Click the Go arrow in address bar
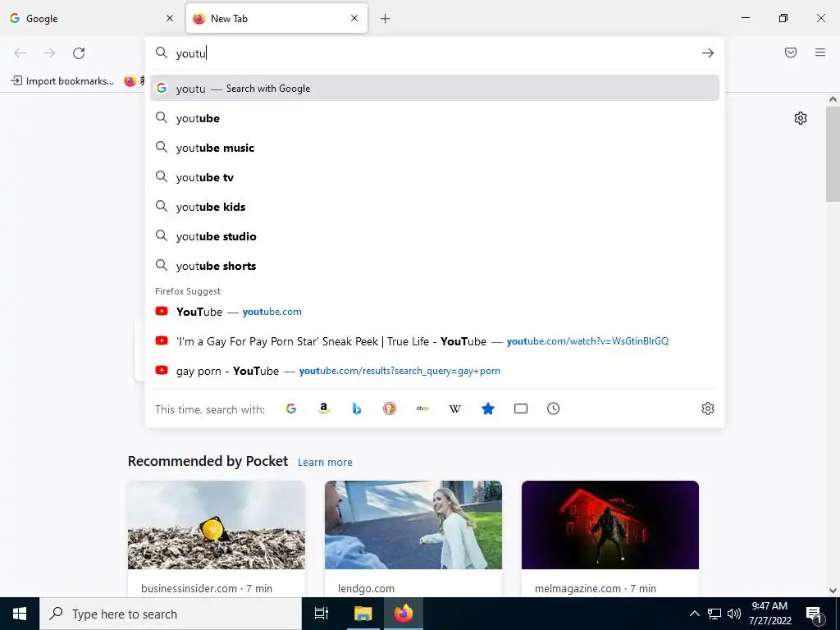The image size is (840, 630). (x=708, y=53)
